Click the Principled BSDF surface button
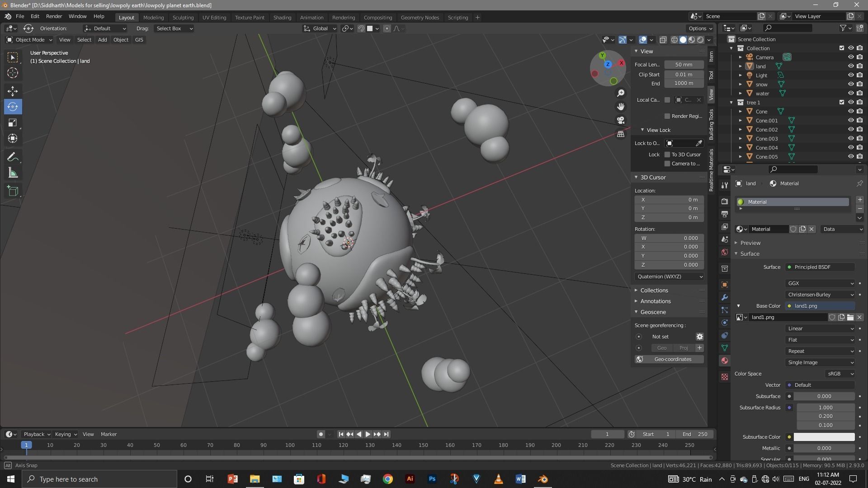Image resolution: width=868 pixels, height=488 pixels. (x=820, y=267)
